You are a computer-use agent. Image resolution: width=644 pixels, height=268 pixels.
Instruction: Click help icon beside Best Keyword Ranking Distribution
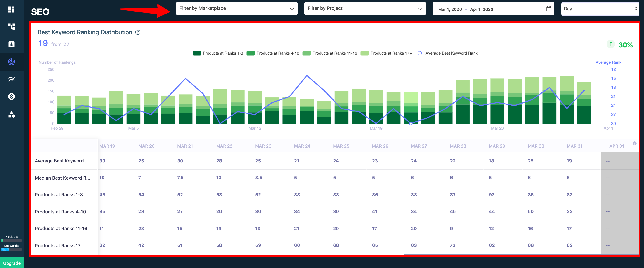tap(138, 32)
